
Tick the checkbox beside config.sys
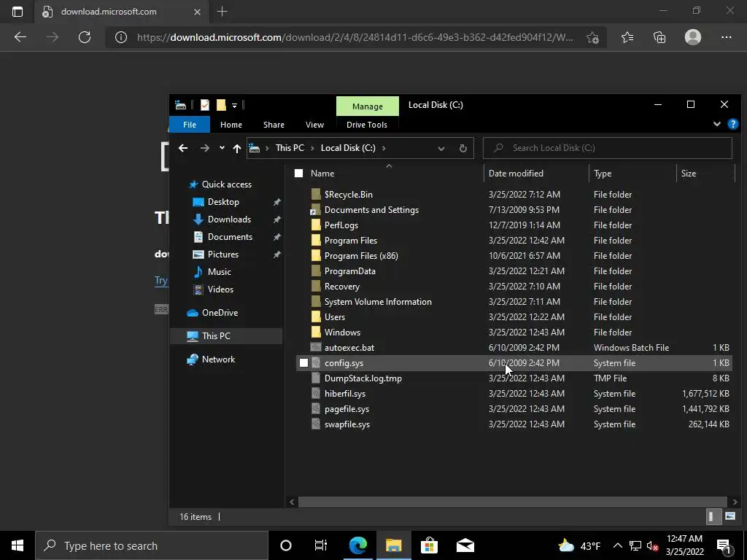304,363
